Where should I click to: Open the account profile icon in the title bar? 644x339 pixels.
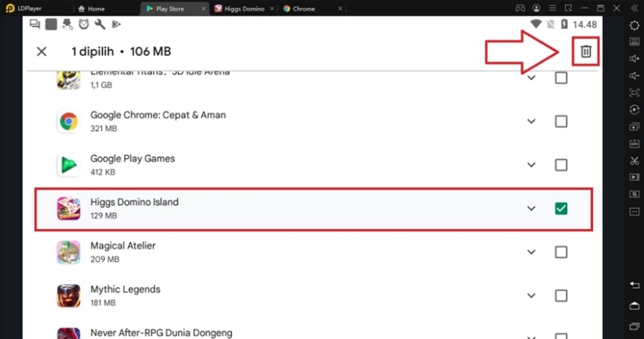point(536,8)
